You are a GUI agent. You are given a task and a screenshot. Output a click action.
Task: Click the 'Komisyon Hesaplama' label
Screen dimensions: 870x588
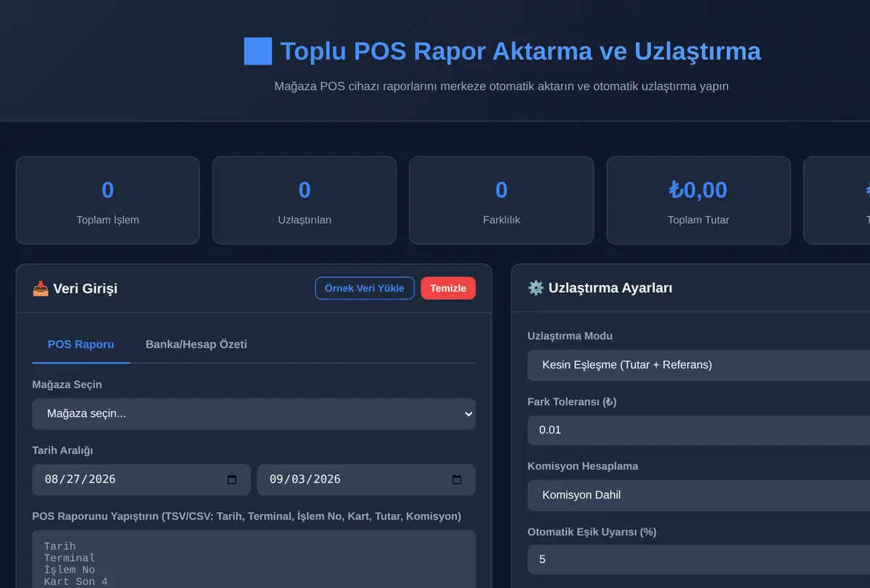583,466
